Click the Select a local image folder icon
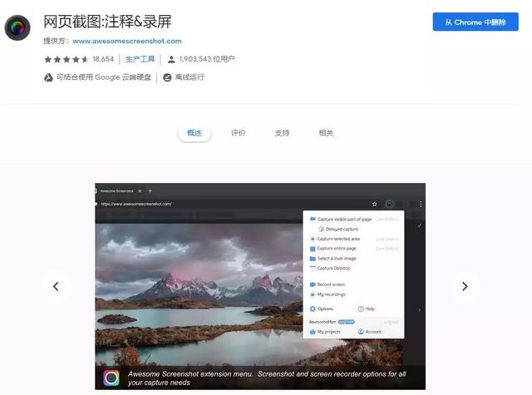Image resolution: width=532 pixels, height=395 pixels. coord(313,259)
